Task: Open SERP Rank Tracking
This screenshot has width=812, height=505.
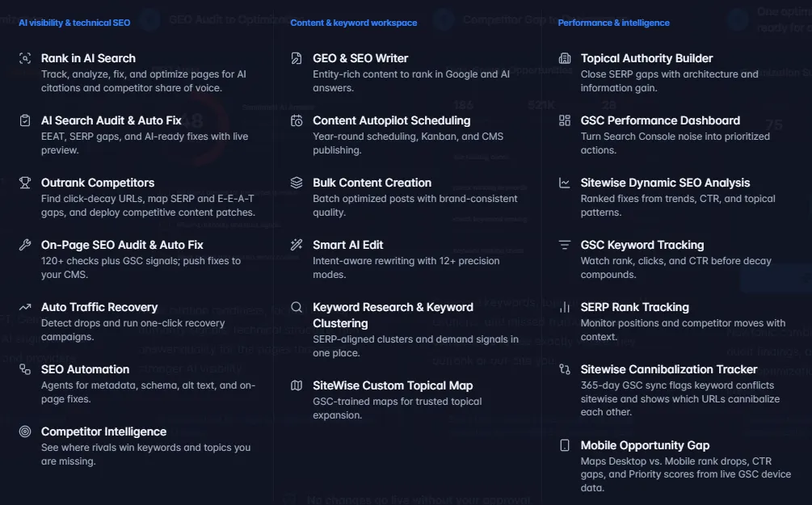Action: click(635, 307)
